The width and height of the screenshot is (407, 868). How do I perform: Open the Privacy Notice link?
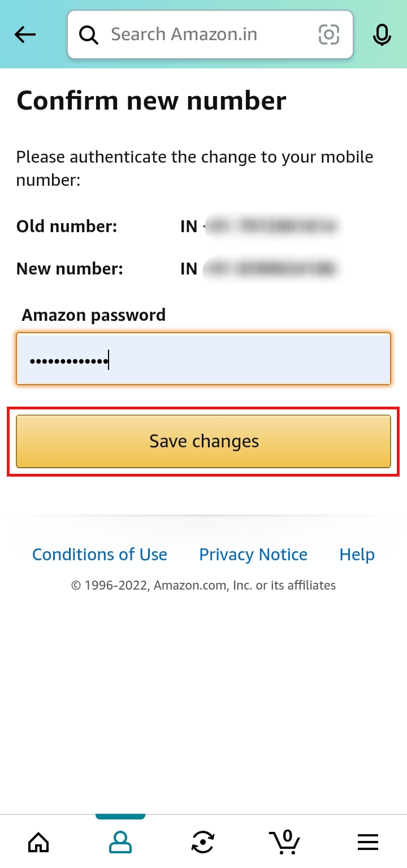[253, 555]
